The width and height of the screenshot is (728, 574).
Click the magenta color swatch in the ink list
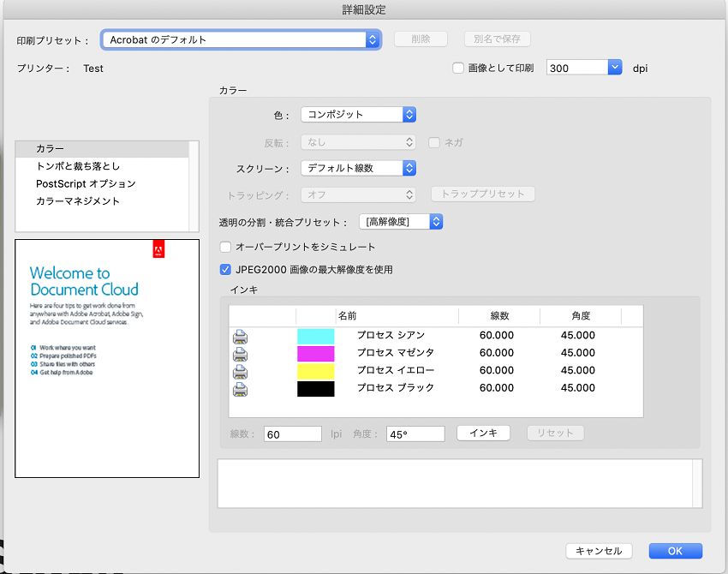pos(315,354)
